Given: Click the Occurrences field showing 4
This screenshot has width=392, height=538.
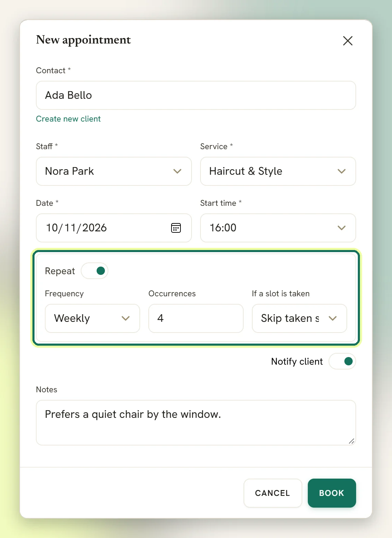Looking at the screenshot, I should click(x=196, y=318).
